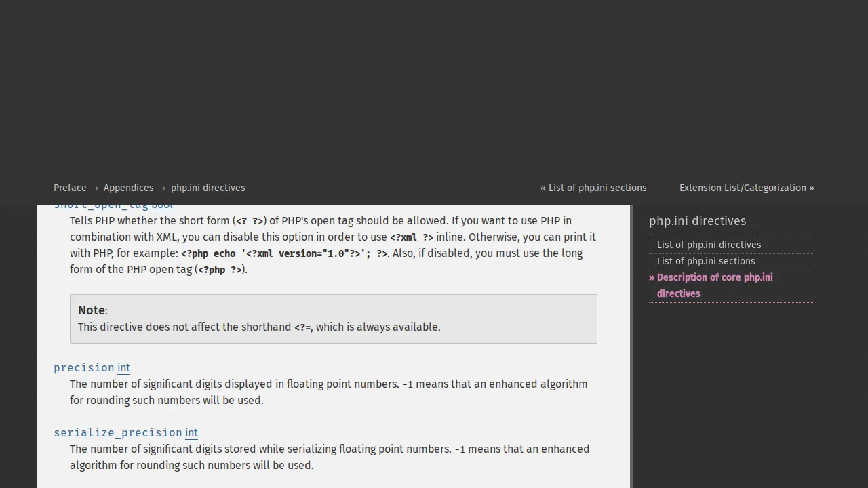This screenshot has width=868, height=488.
Task: Follow the serialize_precision directive link
Action: point(118,432)
